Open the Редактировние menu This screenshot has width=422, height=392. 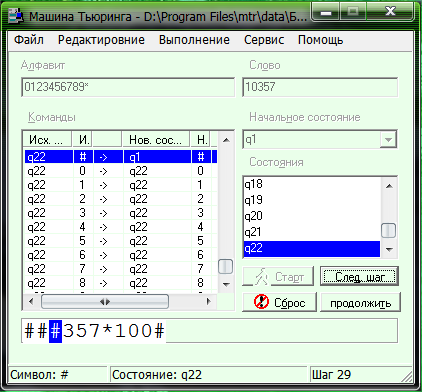(101, 40)
